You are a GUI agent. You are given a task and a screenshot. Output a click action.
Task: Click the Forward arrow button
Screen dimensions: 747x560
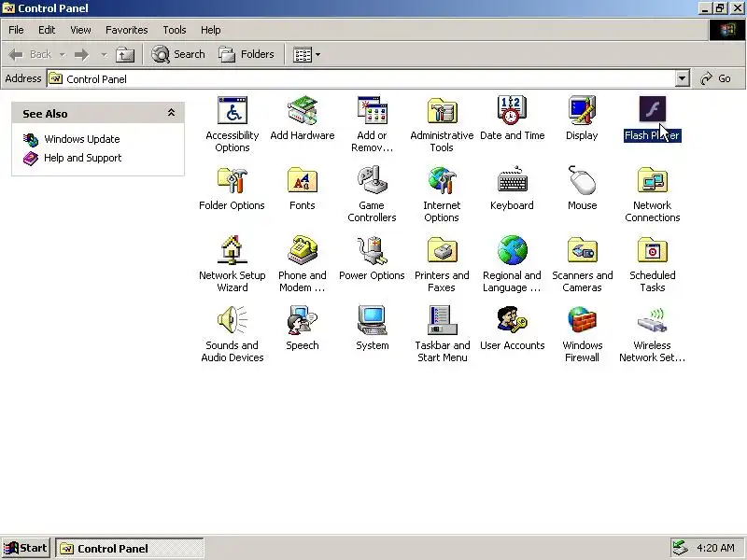82,55
